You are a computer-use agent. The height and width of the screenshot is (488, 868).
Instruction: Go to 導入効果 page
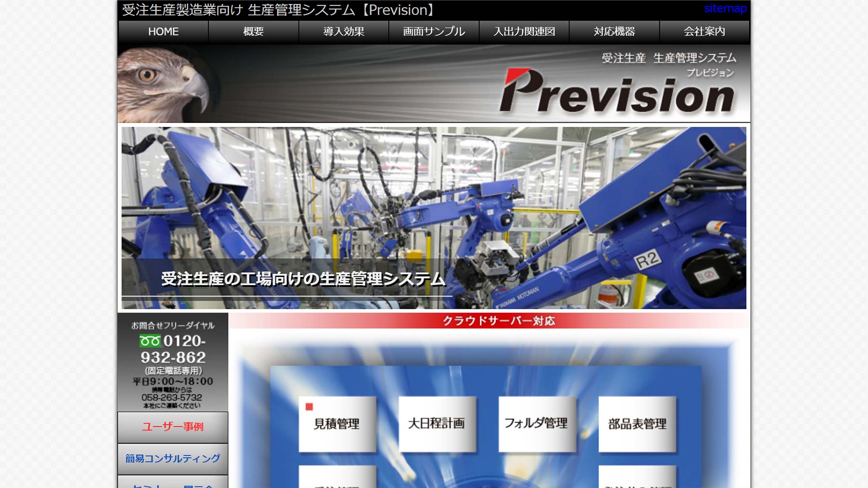click(x=344, y=32)
